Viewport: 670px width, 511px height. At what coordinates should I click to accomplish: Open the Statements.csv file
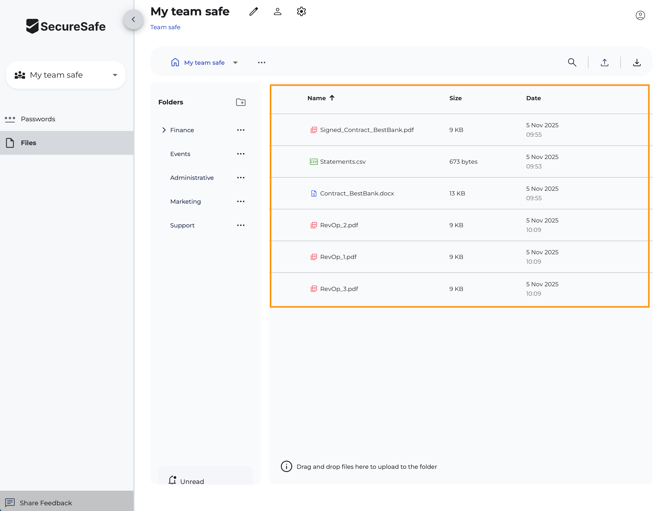coord(343,162)
